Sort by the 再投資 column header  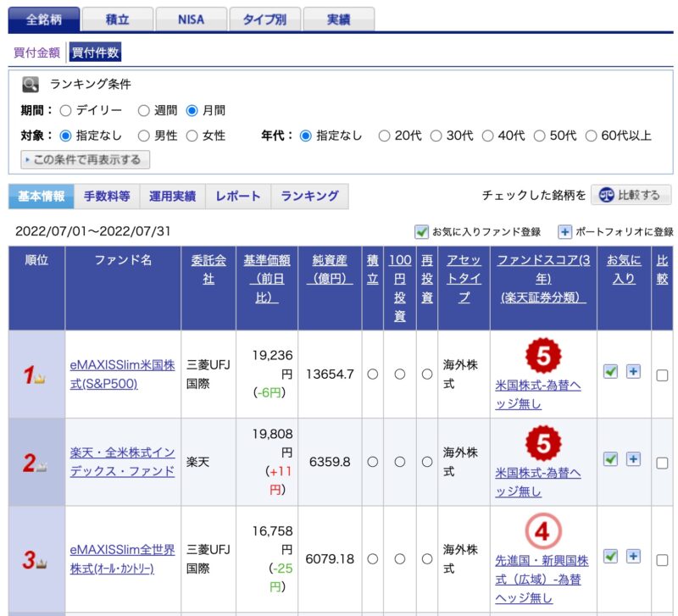tap(427, 279)
